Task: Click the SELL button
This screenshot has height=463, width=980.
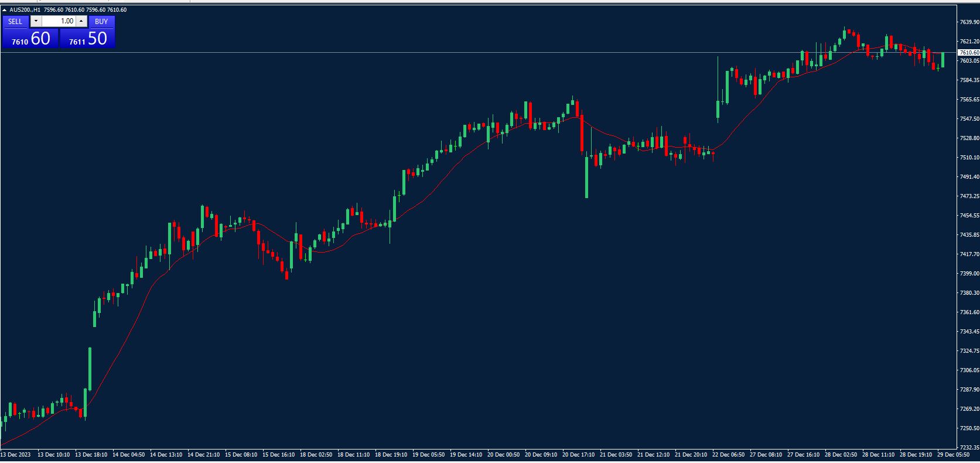Action: click(15, 22)
